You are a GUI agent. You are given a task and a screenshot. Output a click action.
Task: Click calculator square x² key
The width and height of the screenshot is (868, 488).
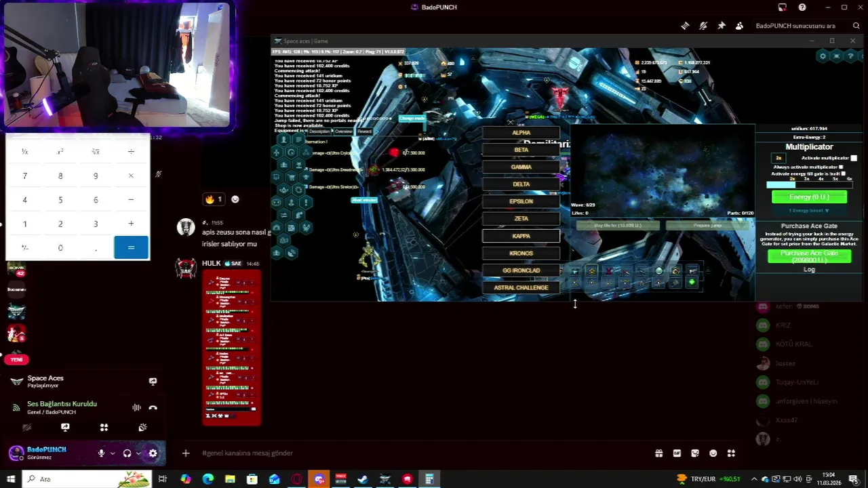pyautogui.click(x=60, y=152)
